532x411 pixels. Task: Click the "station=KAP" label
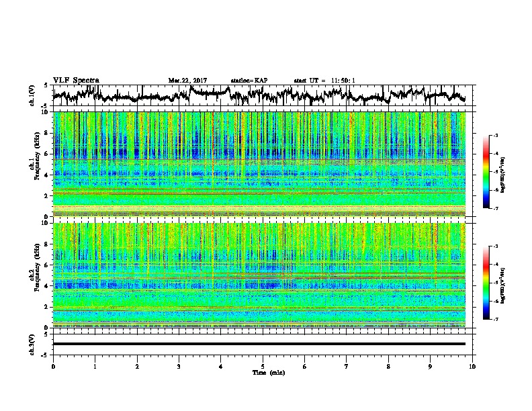tap(249, 81)
